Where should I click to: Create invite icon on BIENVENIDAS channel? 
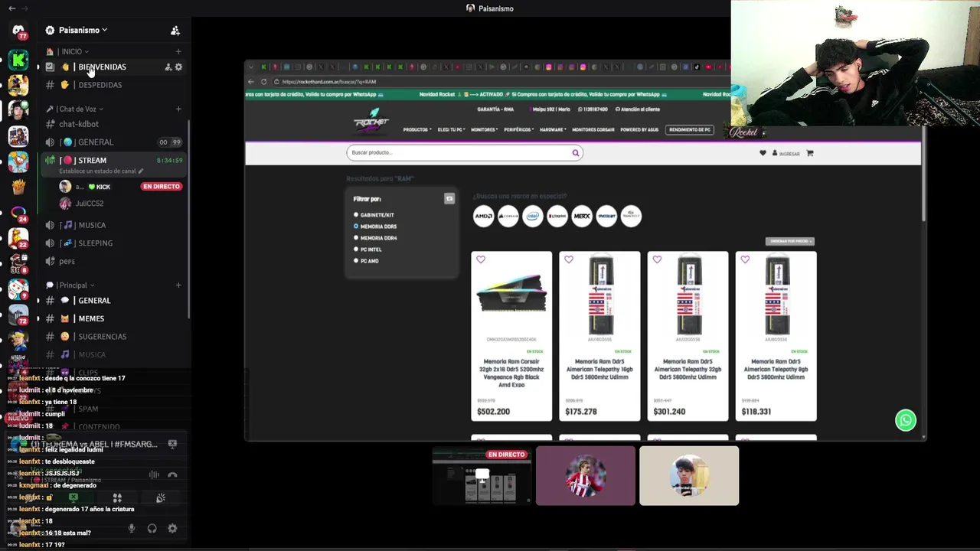coord(168,67)
